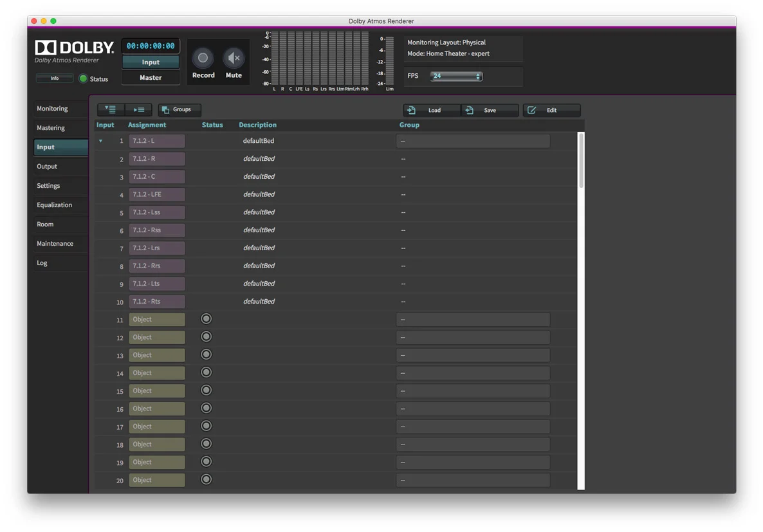Click status indicator for input 19
Viewport: 763px width, 532px height.
[x=207, y=461]
